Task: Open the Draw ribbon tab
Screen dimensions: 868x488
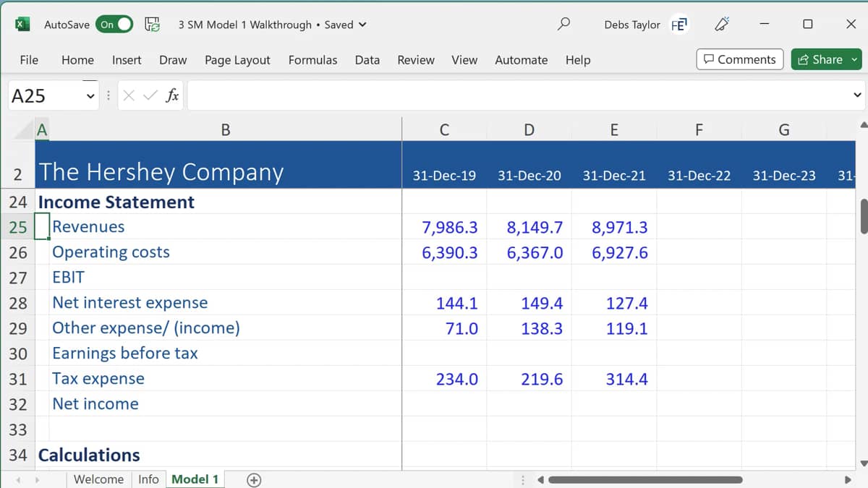Action: tap(173, 60)
